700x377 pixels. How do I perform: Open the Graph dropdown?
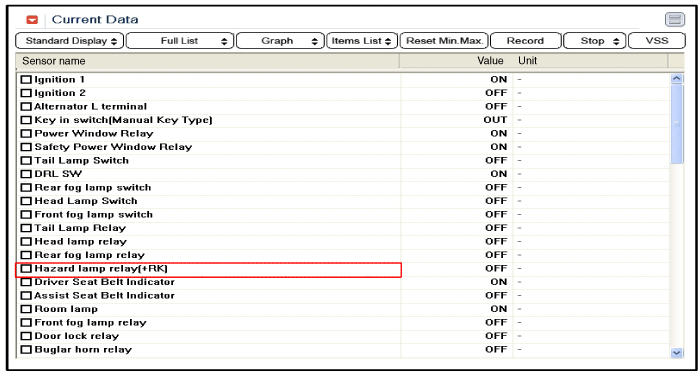tap(280, 41)
